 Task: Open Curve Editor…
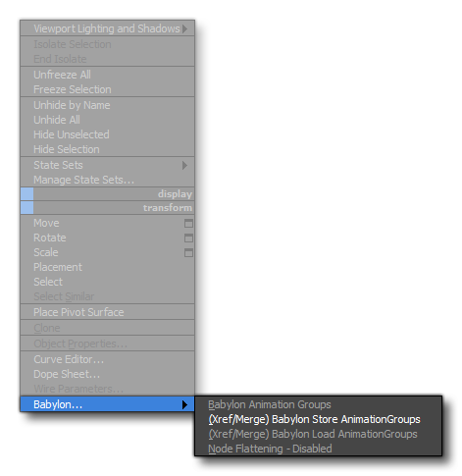pos(107,359)
